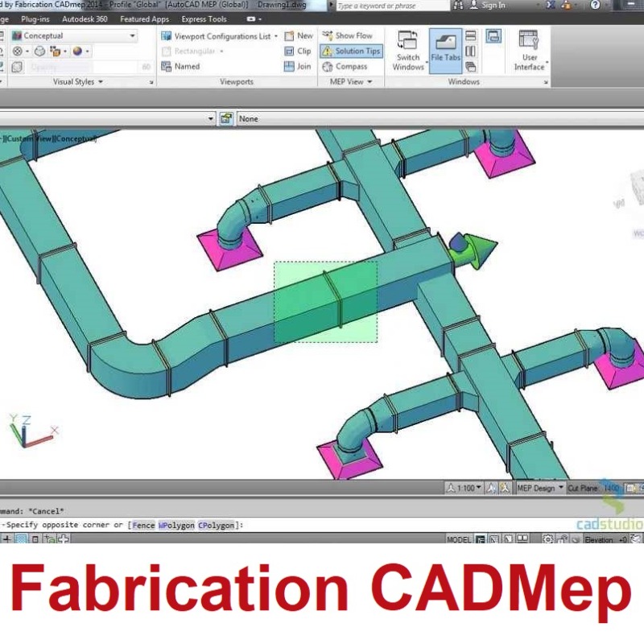Select the Fence option in command line

[x=142, y=525]
